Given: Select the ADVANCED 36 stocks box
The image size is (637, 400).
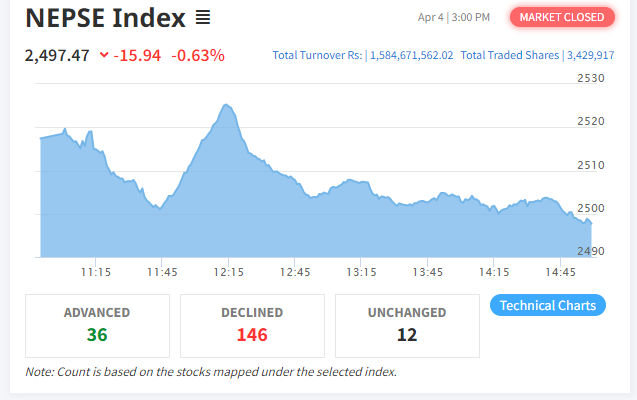Looking at the screenshot, I should [x=98, y=326].
